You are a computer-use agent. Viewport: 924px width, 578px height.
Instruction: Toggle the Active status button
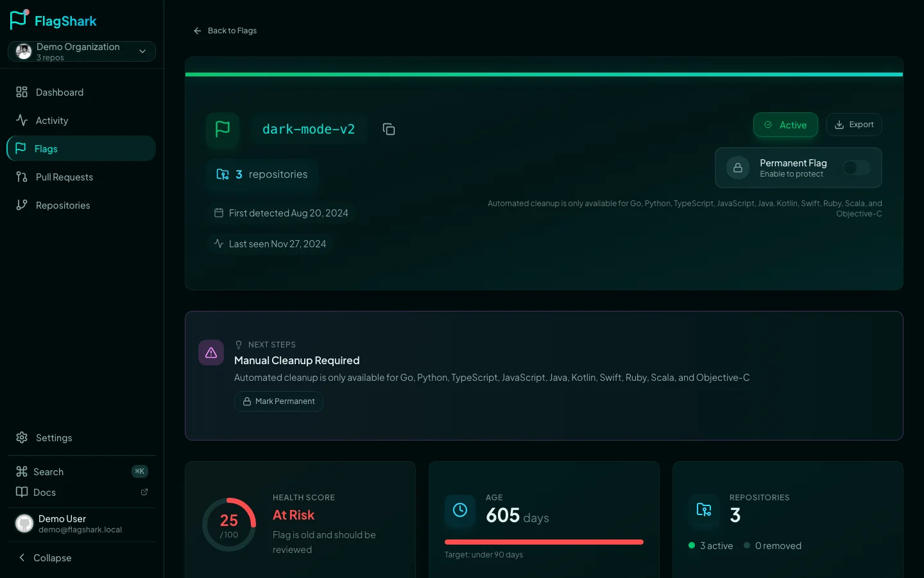coord(785,125)
